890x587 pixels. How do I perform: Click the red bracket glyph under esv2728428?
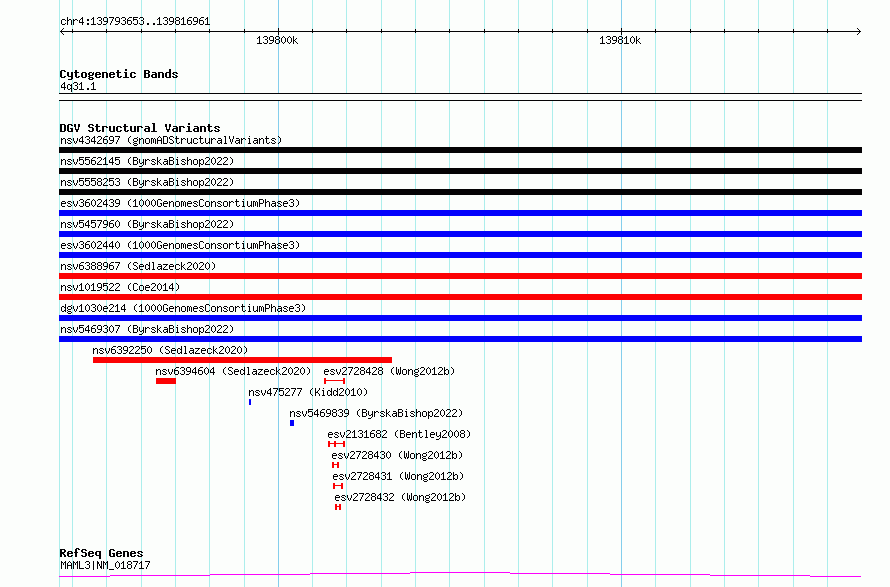point(334,381)
